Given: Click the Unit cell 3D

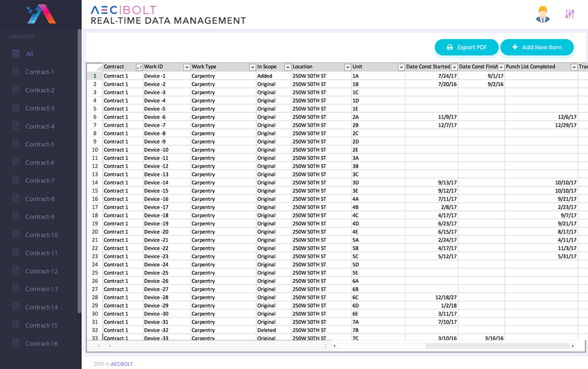Looking at the screenshot, I should [x=378, y=182].
